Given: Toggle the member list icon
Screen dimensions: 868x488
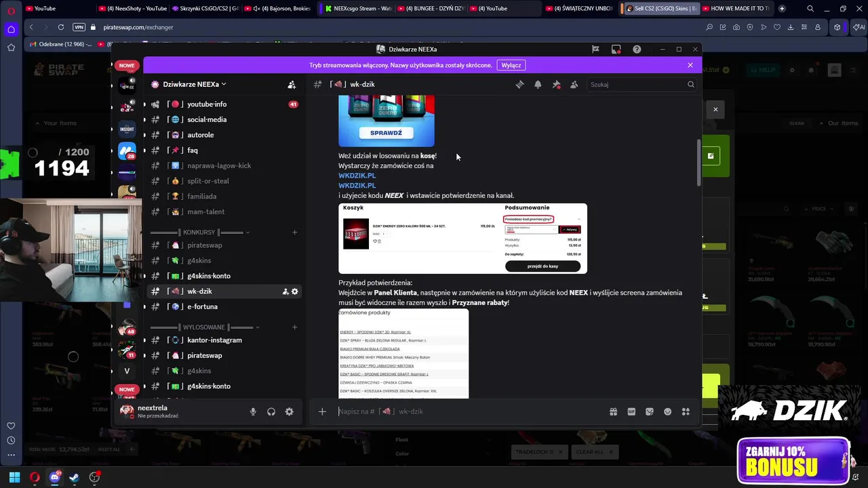Looking at the screenshot, I should click(x=574, y=85).
